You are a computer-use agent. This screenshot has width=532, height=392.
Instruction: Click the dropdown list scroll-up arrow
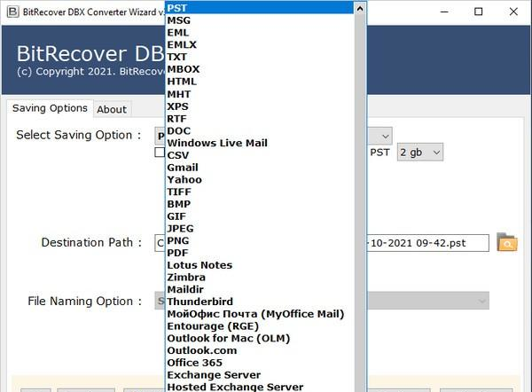coord(360,8)
